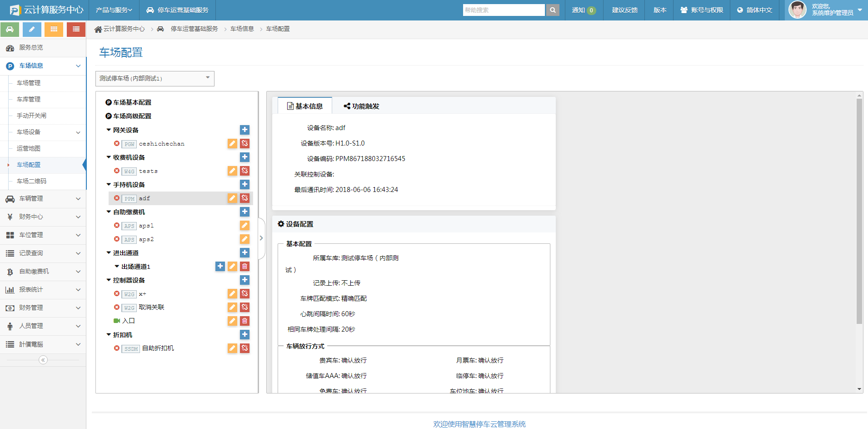Switch to the 功能触发 tab
868x429 pixels.
point(361,106)
